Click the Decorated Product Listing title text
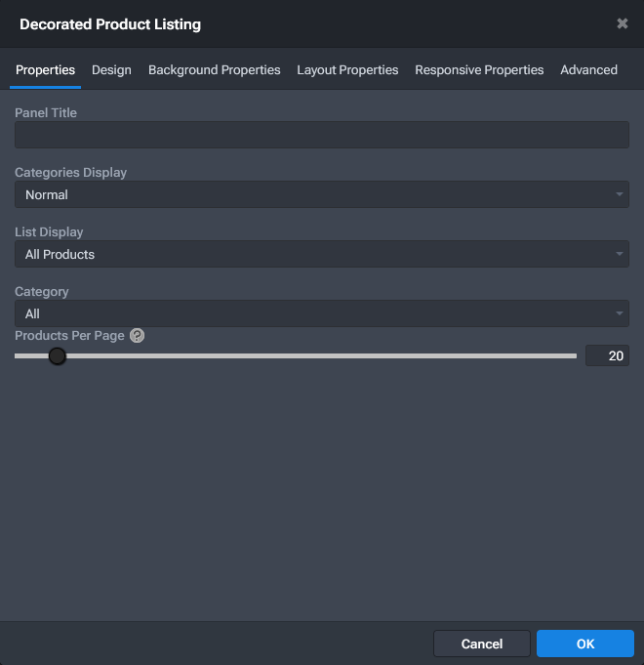 click(110, 24)
